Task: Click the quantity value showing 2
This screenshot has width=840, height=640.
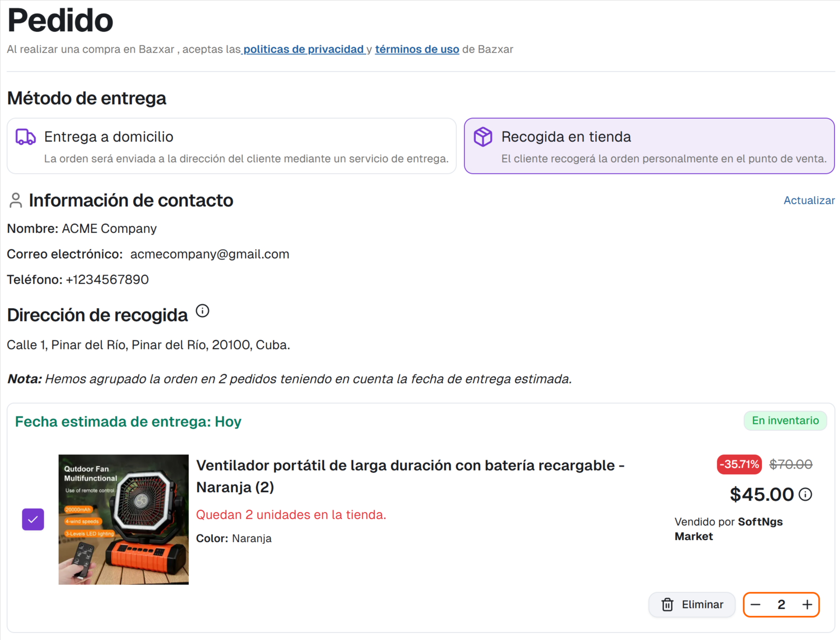Action: 781,604
